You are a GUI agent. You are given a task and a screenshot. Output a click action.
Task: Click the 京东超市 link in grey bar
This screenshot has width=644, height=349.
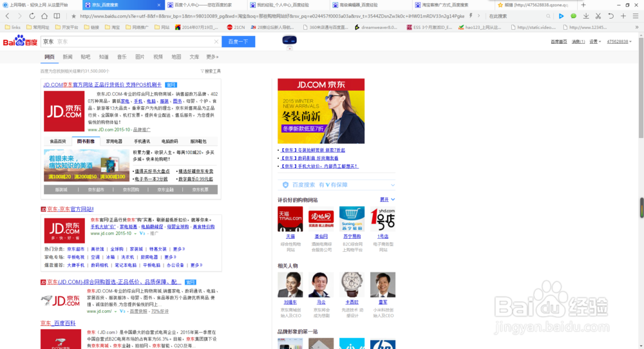pos(96,190)
